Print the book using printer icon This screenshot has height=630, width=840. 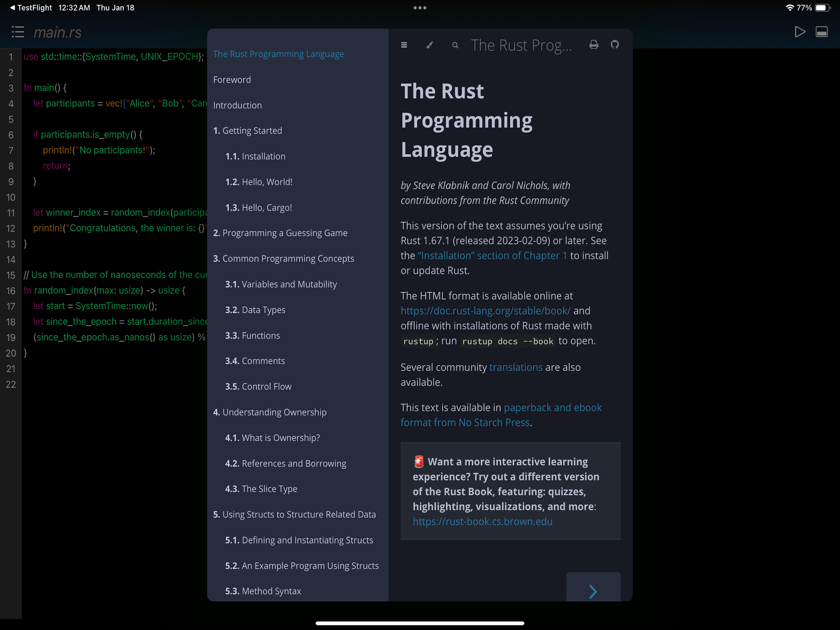[x=593, y=45]
